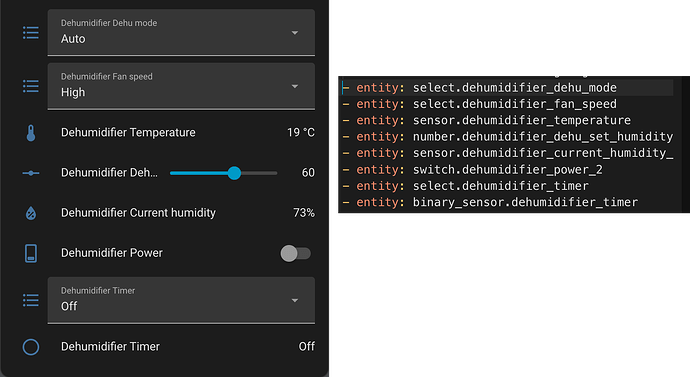Click the 73% humidity value

(304, 213)
